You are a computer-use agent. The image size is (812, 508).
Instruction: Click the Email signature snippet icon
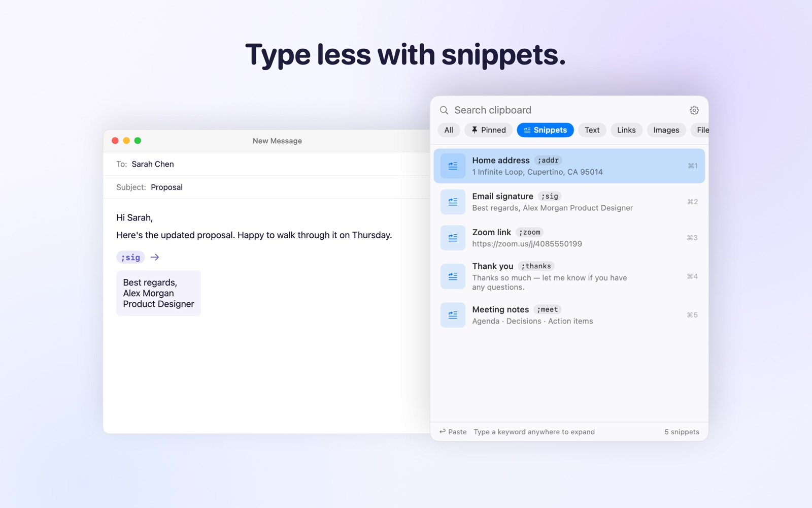pyautogui.click(x=453, y=202)
